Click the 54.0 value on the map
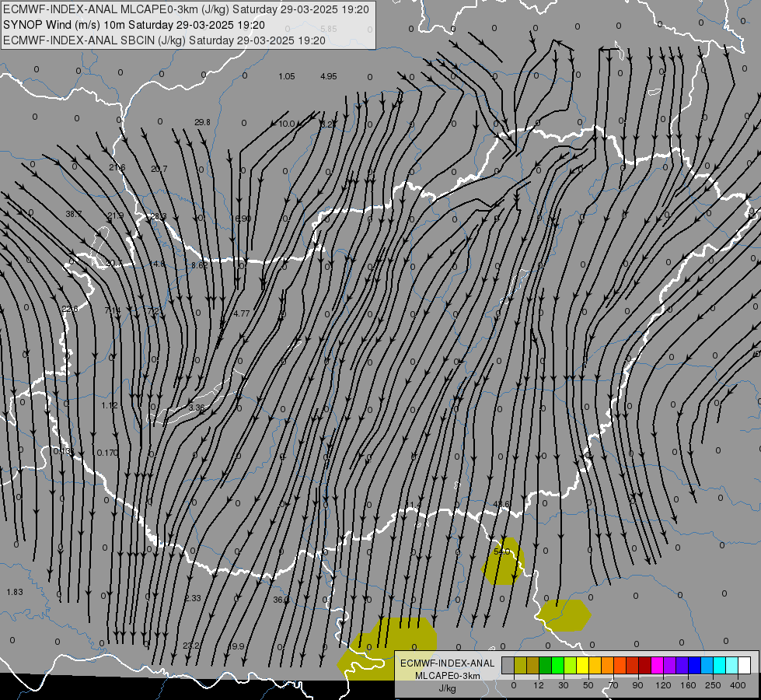The width and height of the screenshot is (761, 700). tap(501, 552)
